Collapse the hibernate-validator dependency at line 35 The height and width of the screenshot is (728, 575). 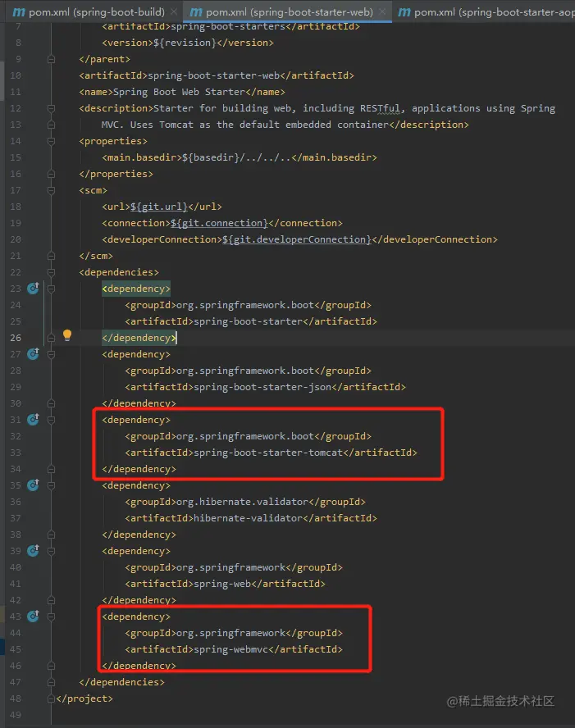coord(51,485)
